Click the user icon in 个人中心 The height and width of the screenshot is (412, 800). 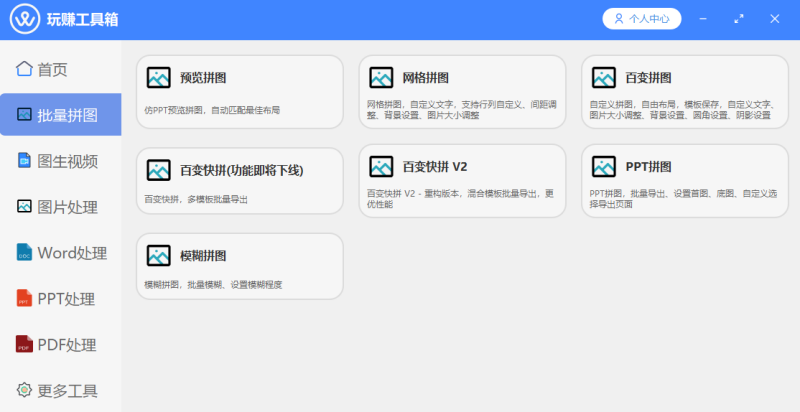[x=619, y=19]
